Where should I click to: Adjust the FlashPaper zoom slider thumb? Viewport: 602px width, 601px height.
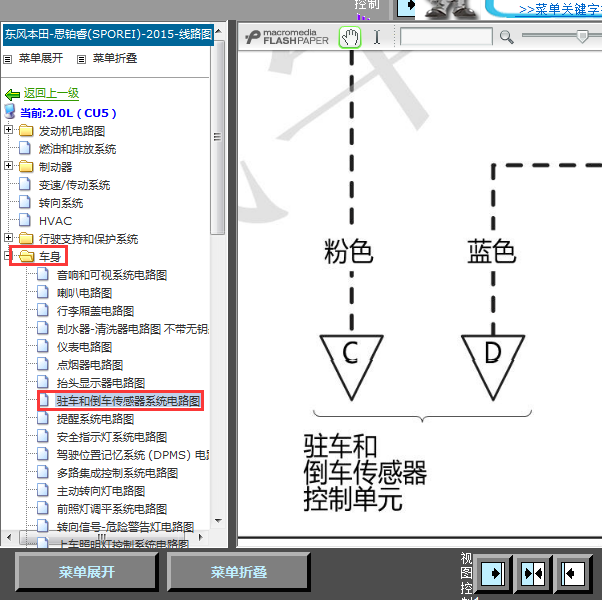[x=582, y=36]
